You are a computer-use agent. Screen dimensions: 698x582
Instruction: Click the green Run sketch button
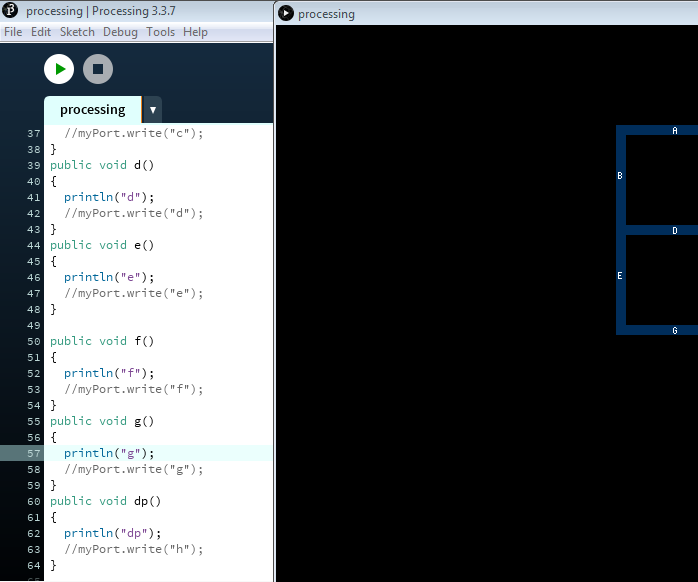click(x=59, y=69)
